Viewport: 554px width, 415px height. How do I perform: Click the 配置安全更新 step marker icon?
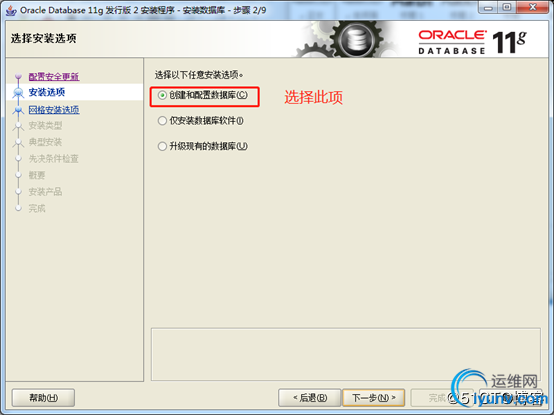coord(18,76)
